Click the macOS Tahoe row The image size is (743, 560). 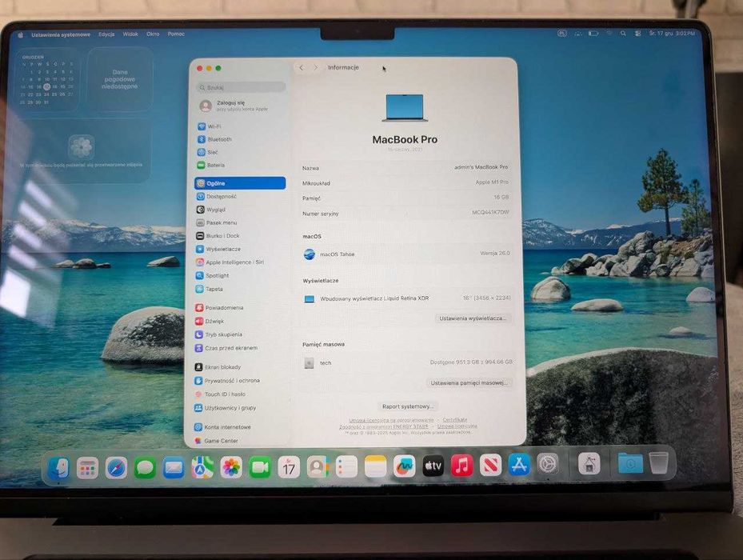click(406, 254)
